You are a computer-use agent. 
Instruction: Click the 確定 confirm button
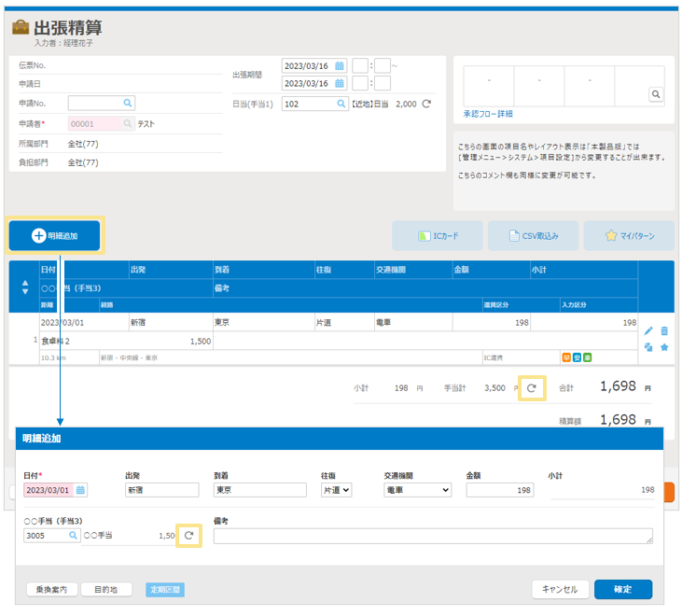click(x=622, y=589)
